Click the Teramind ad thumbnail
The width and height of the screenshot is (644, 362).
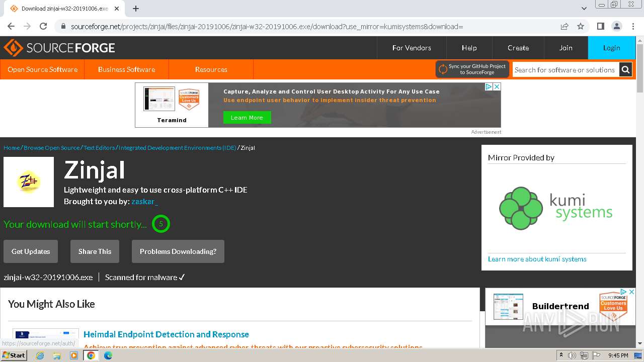159,99
